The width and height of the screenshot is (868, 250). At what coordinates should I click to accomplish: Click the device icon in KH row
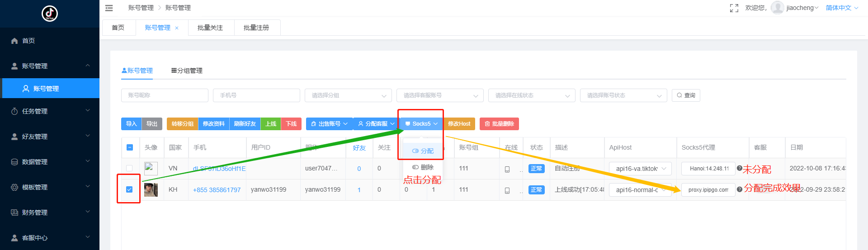(x=507, y=190)
